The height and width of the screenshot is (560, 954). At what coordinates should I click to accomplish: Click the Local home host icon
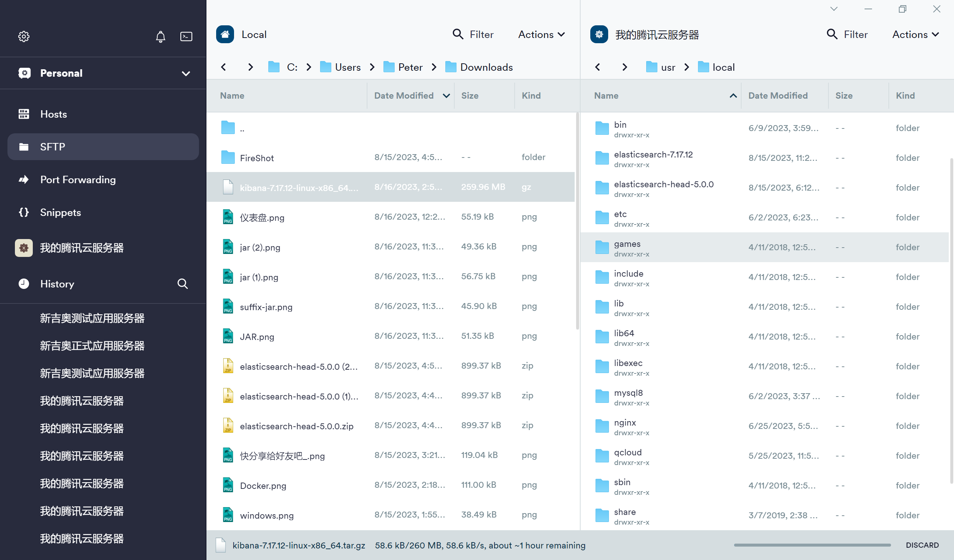(225, 34)
